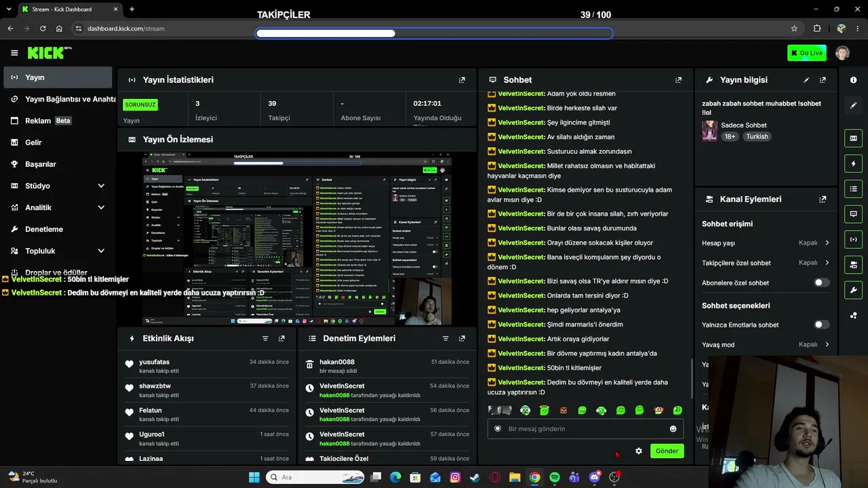
Task: Toggle the list widget icon in right rail
Action: (x=853, y=188)
